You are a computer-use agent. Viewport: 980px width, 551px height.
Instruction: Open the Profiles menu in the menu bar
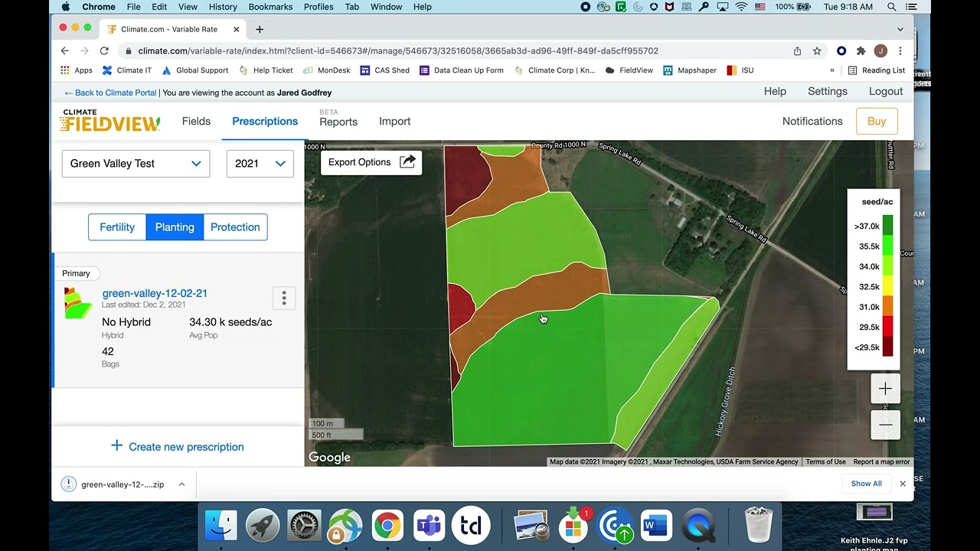(318, 7)
